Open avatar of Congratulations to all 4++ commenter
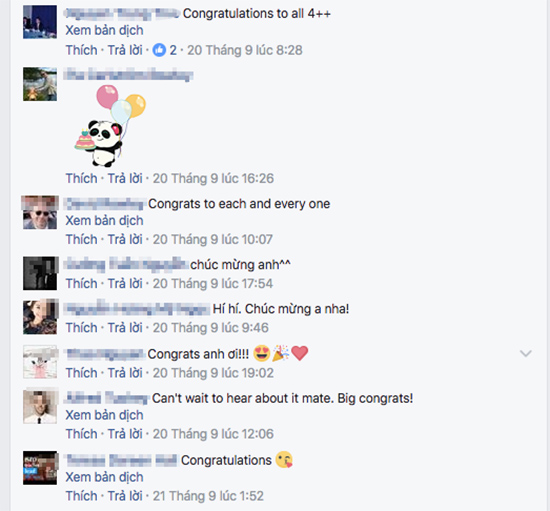 [40, 22]
